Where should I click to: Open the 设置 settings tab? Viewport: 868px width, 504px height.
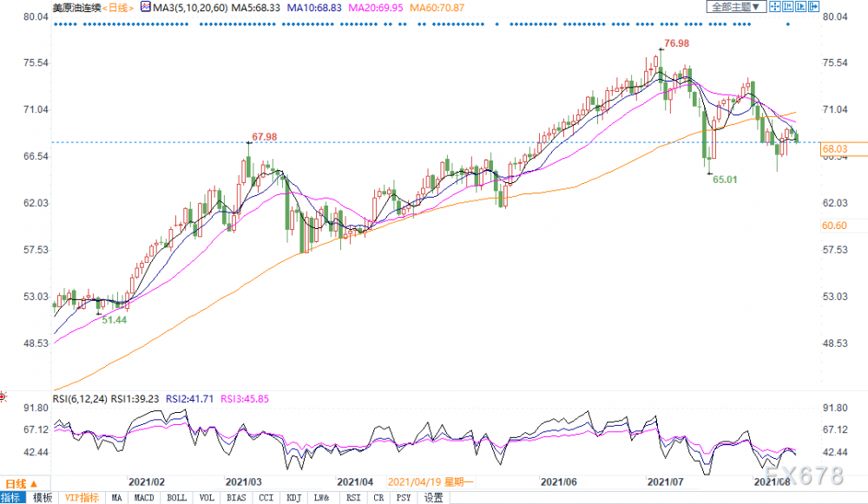433,498
